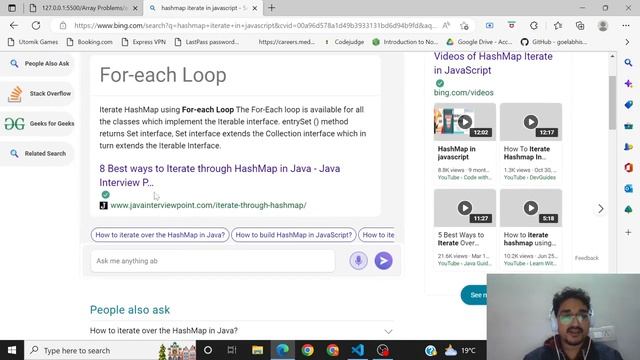Open the Favorites list icon
The height and width of the screenshot is (360, 640).
coord(558,25)
